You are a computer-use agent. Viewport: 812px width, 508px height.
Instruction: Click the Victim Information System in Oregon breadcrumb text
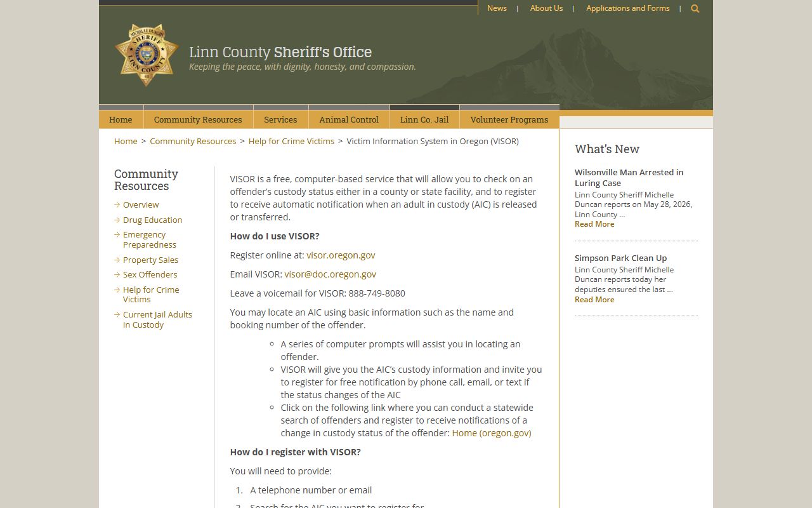[433, 141]
